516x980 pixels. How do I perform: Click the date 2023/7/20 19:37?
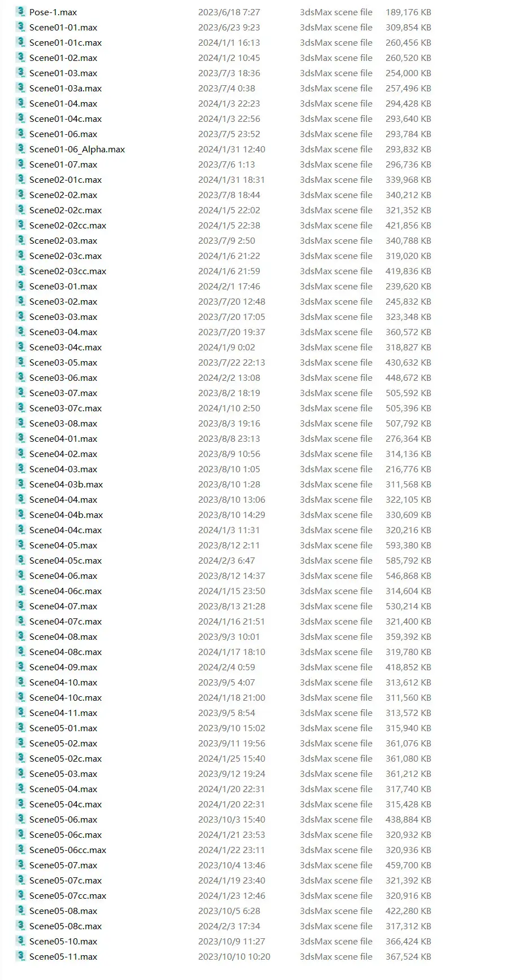[231, 332]
